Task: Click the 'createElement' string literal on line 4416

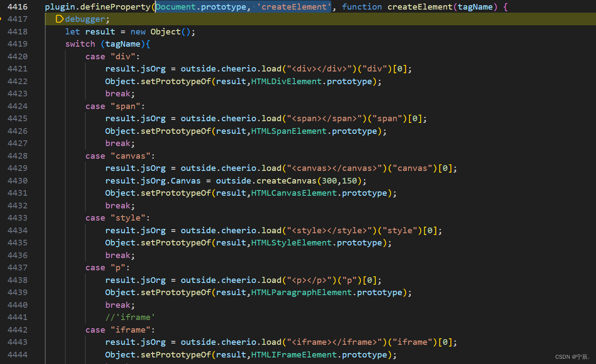Action: tap(294, 7)
